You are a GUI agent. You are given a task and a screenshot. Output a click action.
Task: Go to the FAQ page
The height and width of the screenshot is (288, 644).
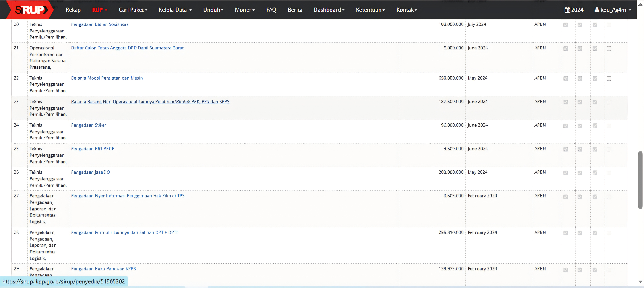(271, 10)
